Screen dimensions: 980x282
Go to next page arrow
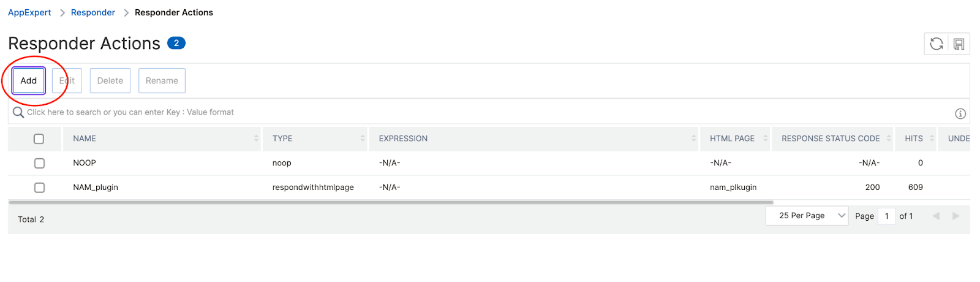956,216
